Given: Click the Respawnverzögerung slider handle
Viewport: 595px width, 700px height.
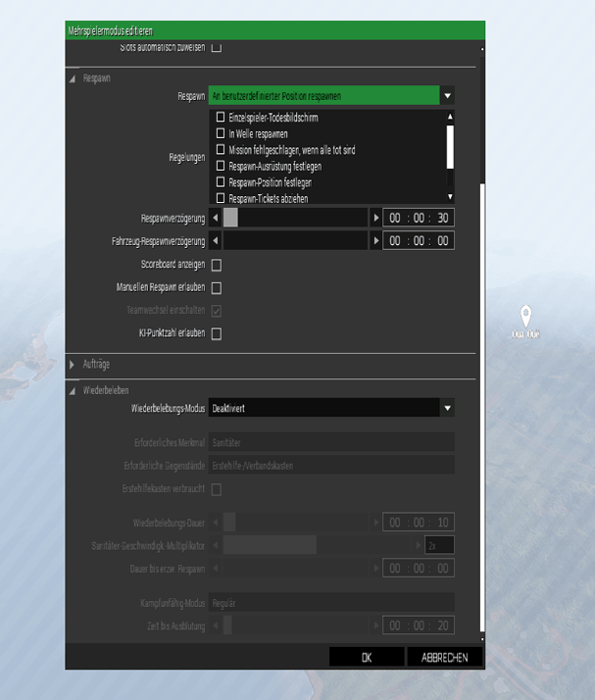Looking at the screenshot, I should tap(230, 218).
